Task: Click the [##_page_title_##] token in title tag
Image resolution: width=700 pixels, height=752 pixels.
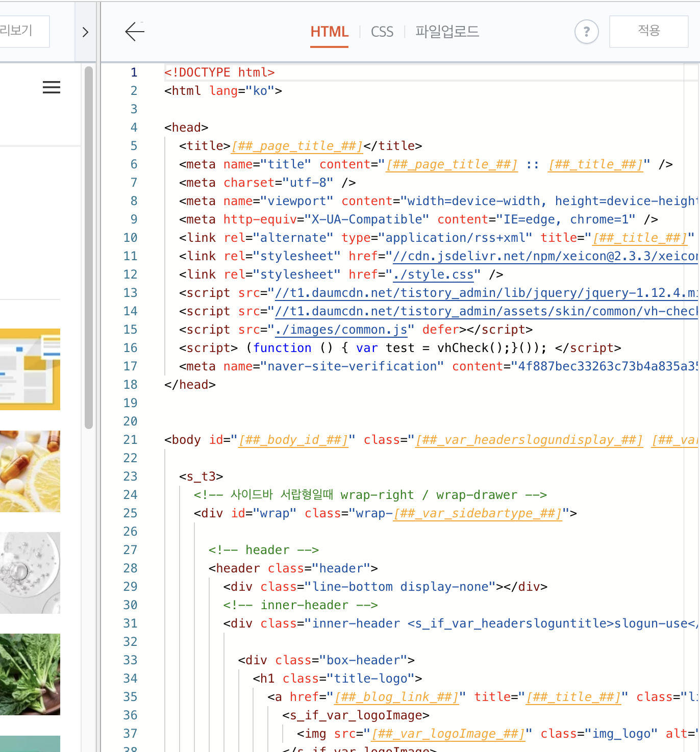Action: 297,146
